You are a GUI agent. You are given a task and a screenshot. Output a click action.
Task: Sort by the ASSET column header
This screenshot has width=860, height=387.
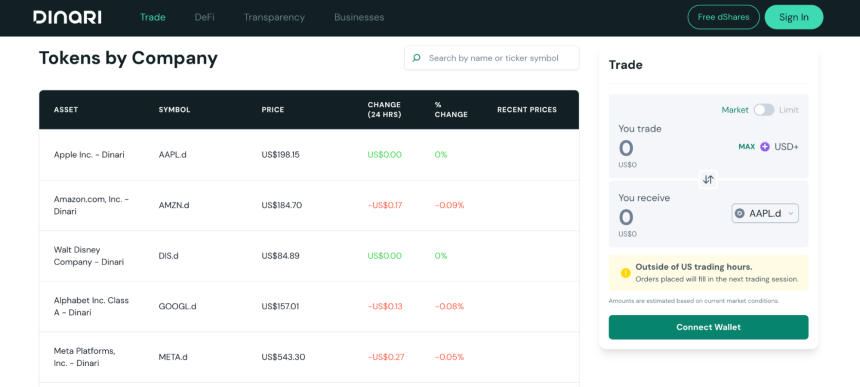pyautogui.click(x=66, y=110)
